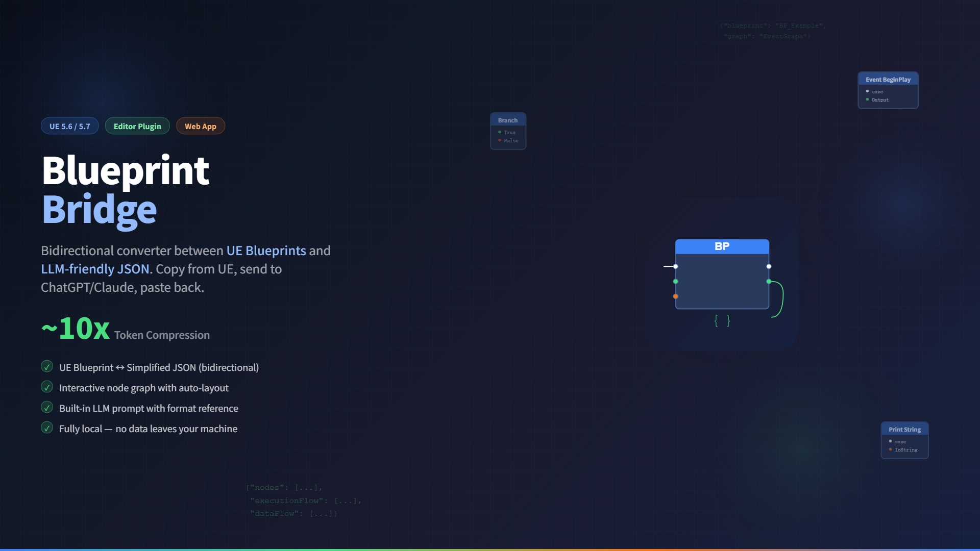Image resolution: width=980 pixels, height=551 pixels.
Task: Select the Editor Plugin badge
Action: pos(137,126)
